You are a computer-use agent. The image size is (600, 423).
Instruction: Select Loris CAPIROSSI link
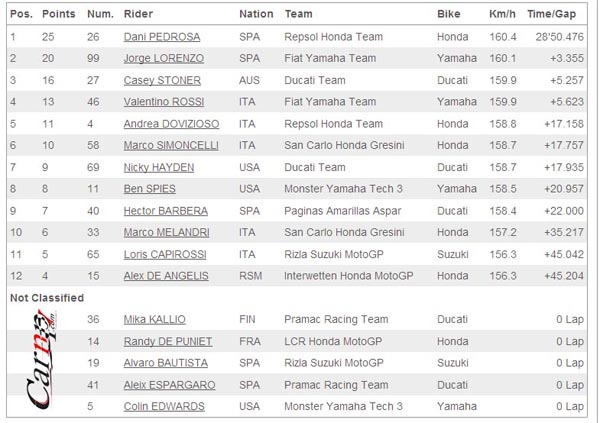click(x=165, y=255)
